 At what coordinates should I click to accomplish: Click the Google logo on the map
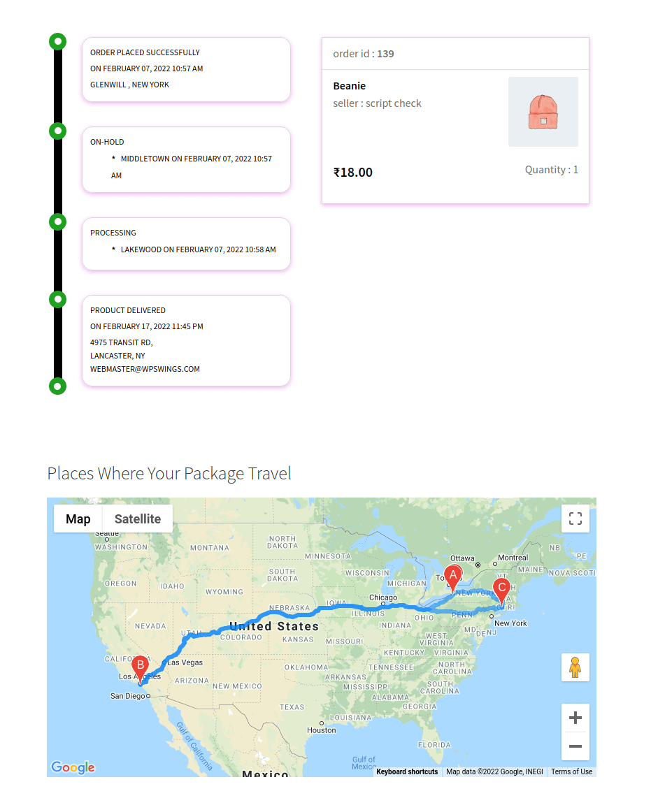[73, 767]
